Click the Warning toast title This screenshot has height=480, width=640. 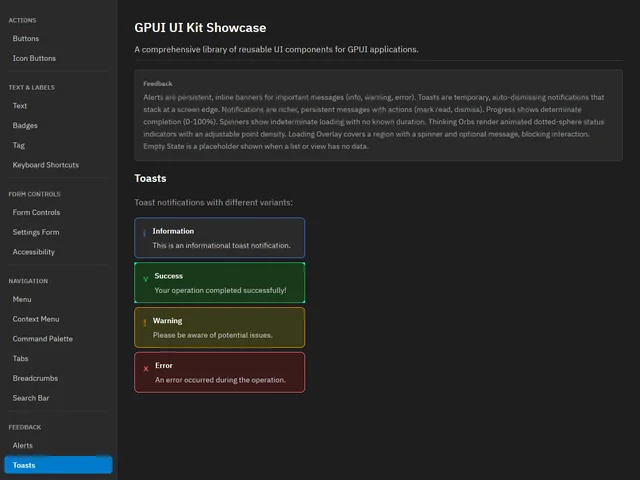(x=168, y=321)
